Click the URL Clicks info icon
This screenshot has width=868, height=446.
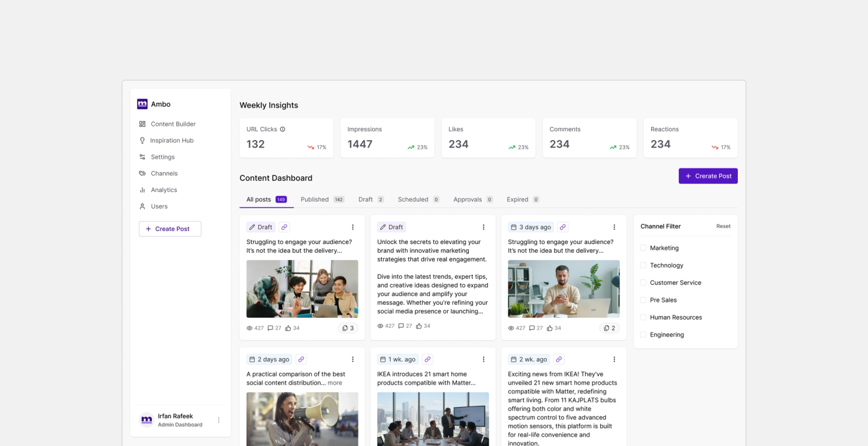pyautogui.click(x=283, y=129)
